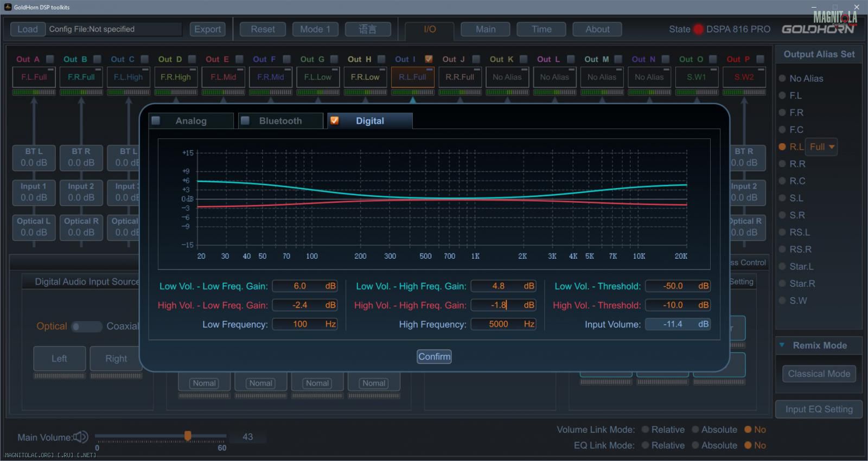The width and height of the screenshot is (868, 461).
Task: Open Input EQ Setting
Action: pos(819,409)
